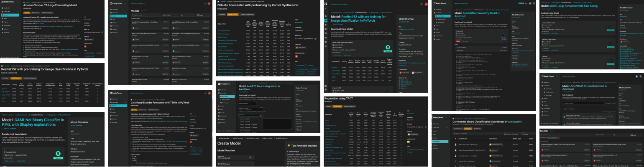The image size is (644, 167).
Task: Open Models in AutoARIMA window sidebar
Action: pyautogui.click(x=438, y=26)
